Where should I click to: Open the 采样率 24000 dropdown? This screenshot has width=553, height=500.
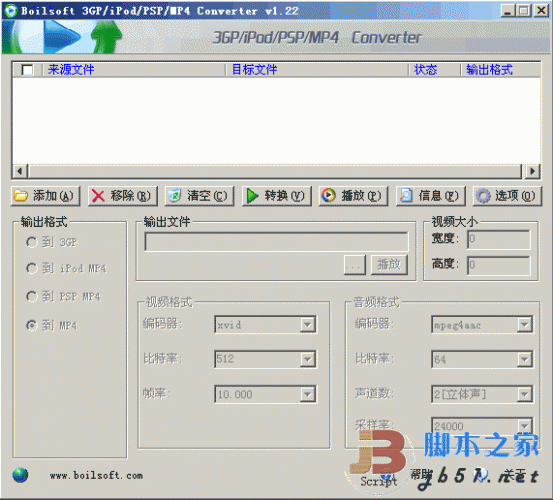(525, 425)
